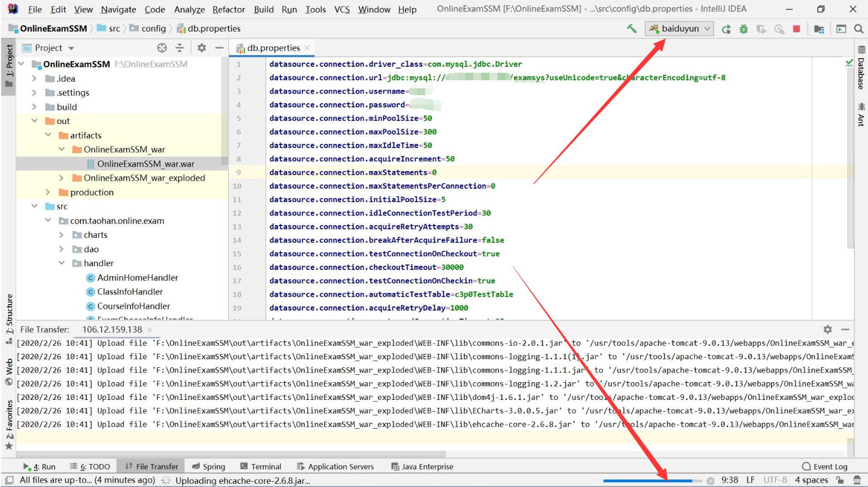The height and width of the screenshot is (487, 868).
Task: Click the Profiler run icon
Action: pyautogui.click(x=779, y=29)
